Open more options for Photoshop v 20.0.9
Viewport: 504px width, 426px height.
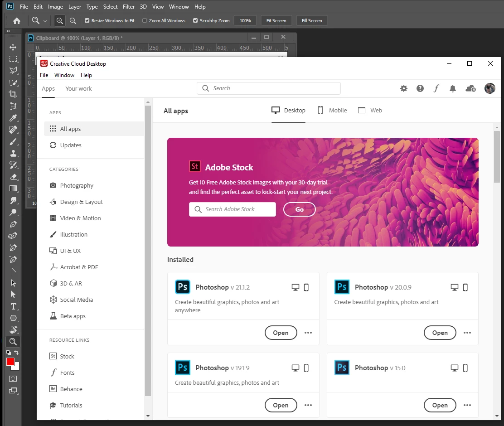(x=467, y=333)
